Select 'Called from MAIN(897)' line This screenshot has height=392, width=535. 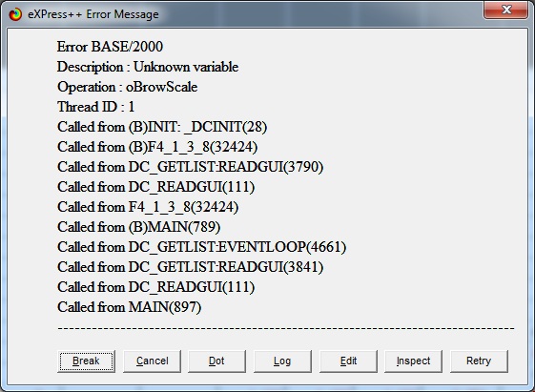pos(130,307)
